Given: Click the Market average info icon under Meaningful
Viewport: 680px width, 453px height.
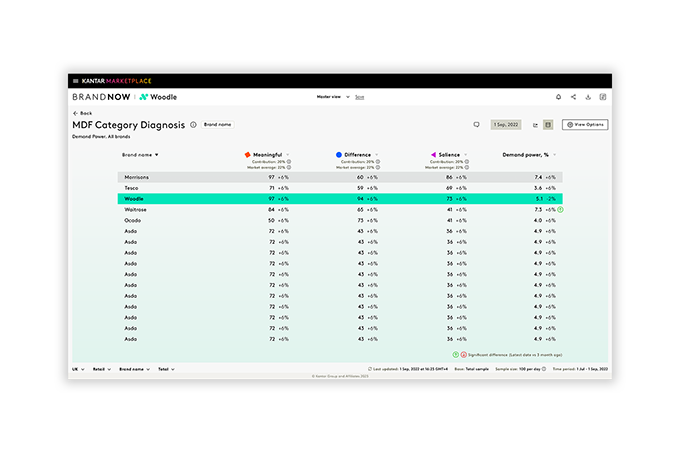Looking at the screenshot, I should (289, 167).
